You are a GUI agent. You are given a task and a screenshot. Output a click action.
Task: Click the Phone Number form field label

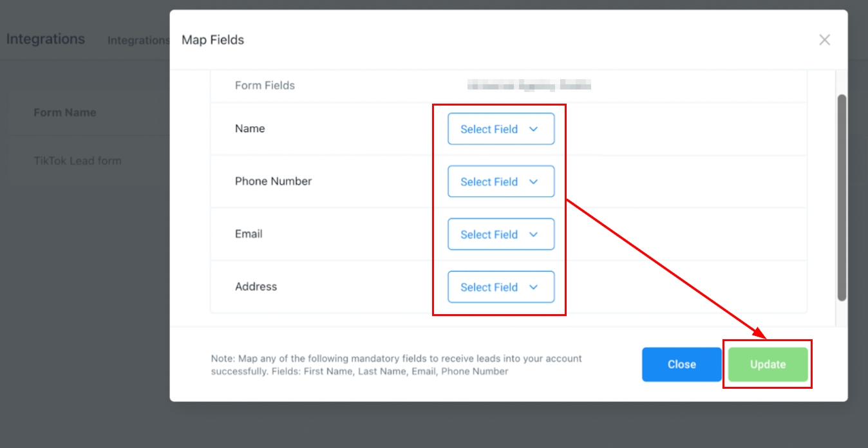[273, 182]
